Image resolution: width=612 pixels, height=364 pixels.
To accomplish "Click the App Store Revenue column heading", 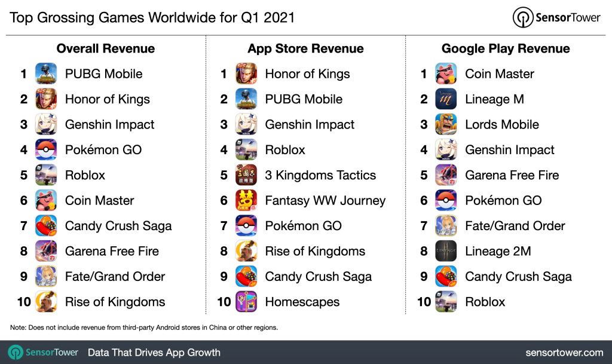I will [305, 49].
